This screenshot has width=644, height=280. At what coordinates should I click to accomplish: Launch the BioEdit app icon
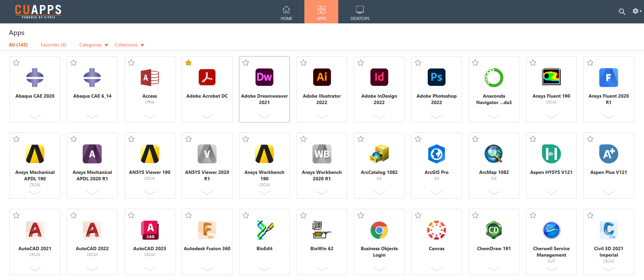tap(264, 230)
